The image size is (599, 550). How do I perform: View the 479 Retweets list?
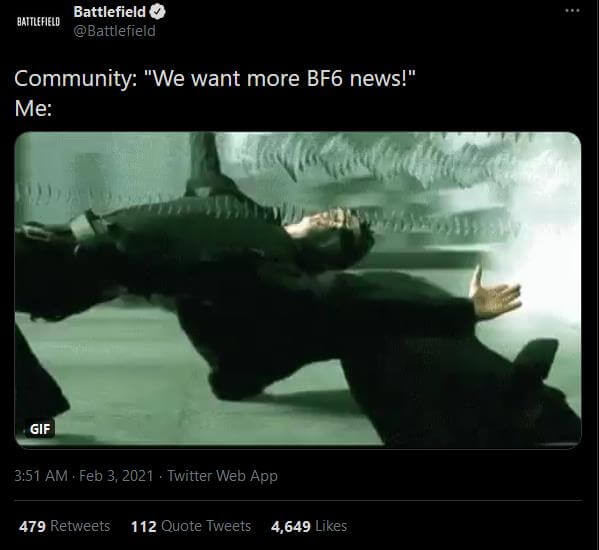coord(65,526)
